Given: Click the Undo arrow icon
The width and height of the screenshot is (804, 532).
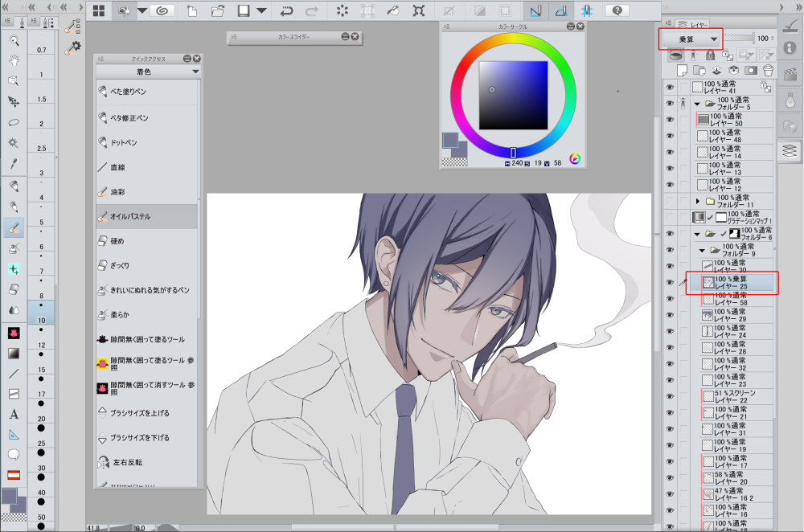Looking at the screenshot, I should pyautogui.click(x=286, y=11).
